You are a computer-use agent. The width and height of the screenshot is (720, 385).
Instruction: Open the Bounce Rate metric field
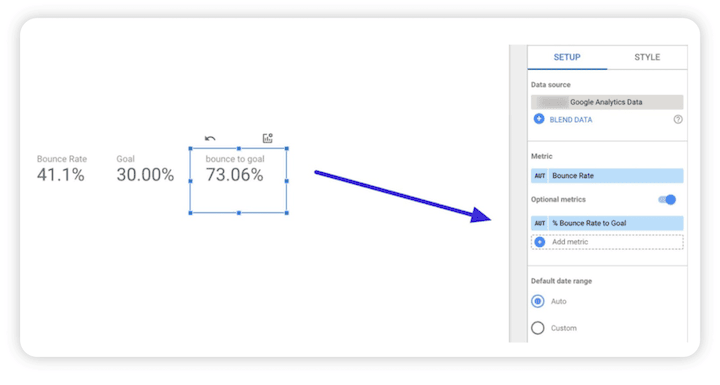point(607,176)
